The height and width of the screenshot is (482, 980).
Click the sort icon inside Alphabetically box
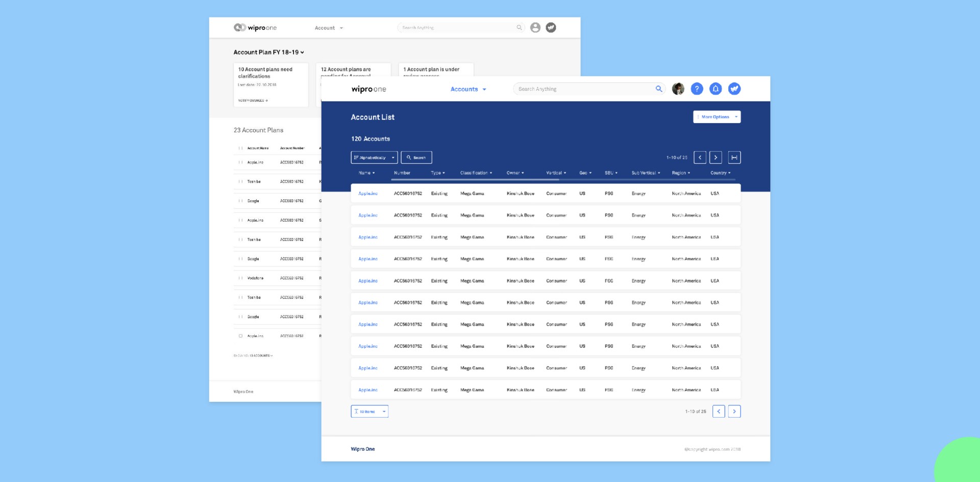356,157
